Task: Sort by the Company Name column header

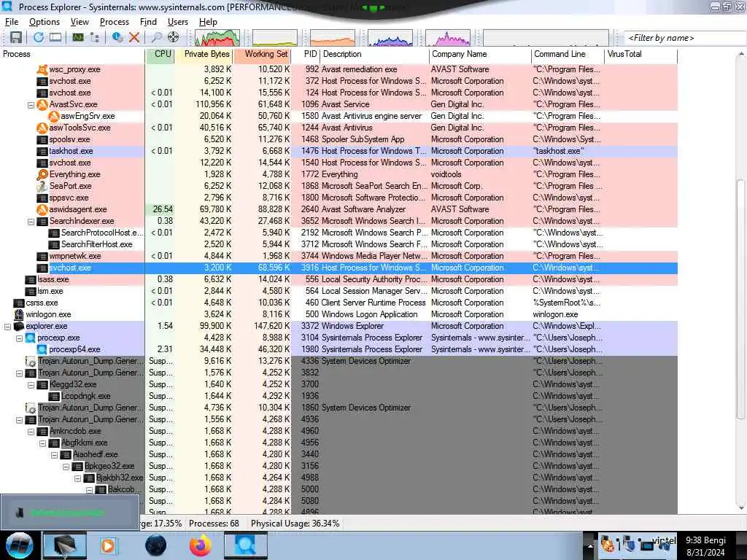Action: pyautogui.click(x=480, y=54)
